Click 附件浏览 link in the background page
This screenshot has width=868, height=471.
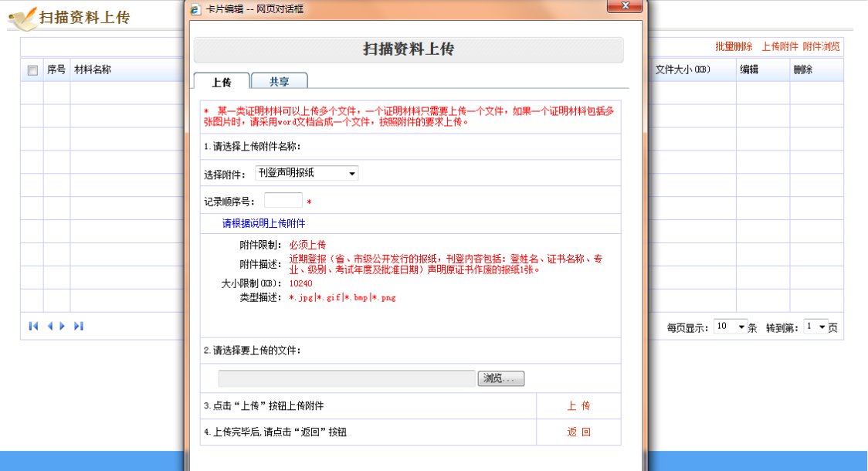pos(822,46)
